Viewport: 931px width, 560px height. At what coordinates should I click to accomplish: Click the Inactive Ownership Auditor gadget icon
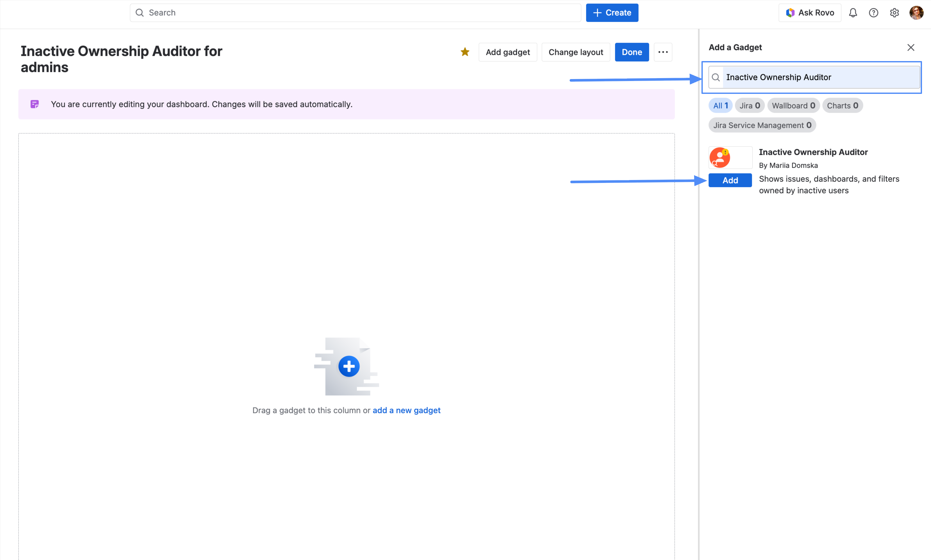(720, 158)
